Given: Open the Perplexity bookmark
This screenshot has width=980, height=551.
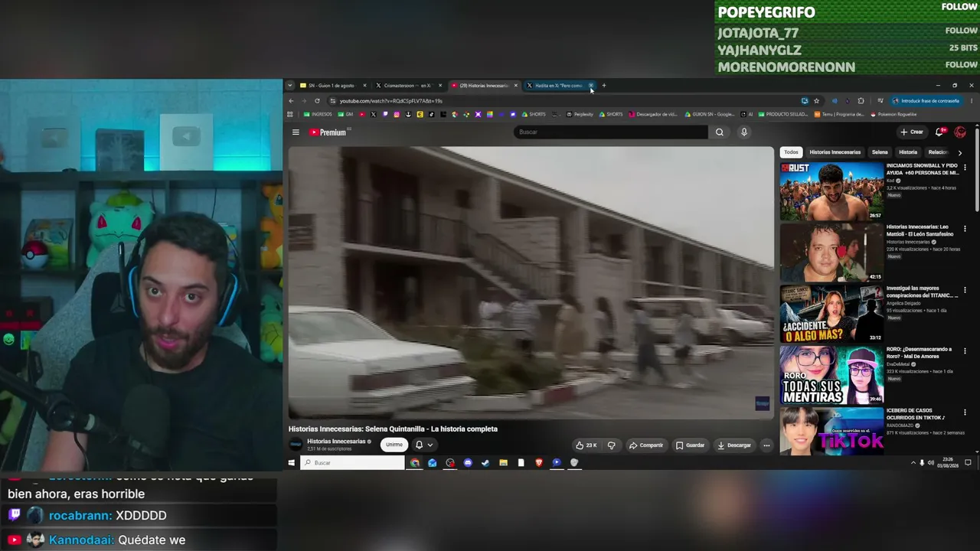Looking at the screenshot, I should (x=580, y=115).
